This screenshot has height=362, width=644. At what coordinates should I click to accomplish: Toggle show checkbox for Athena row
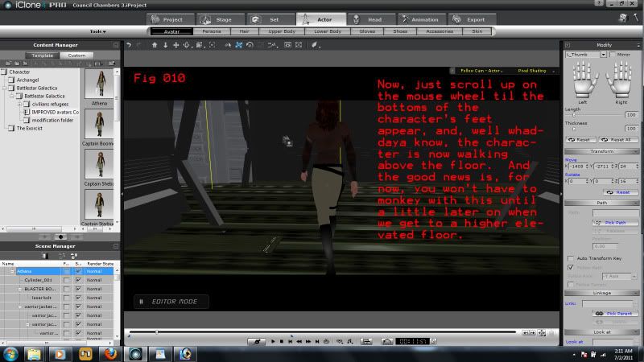pyautogui.click(x=78, y=271)
